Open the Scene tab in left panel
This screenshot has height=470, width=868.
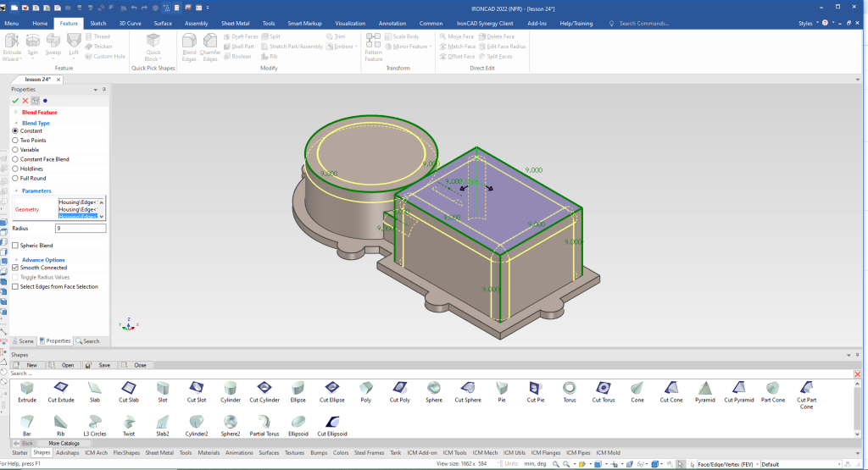coord(23,340)
